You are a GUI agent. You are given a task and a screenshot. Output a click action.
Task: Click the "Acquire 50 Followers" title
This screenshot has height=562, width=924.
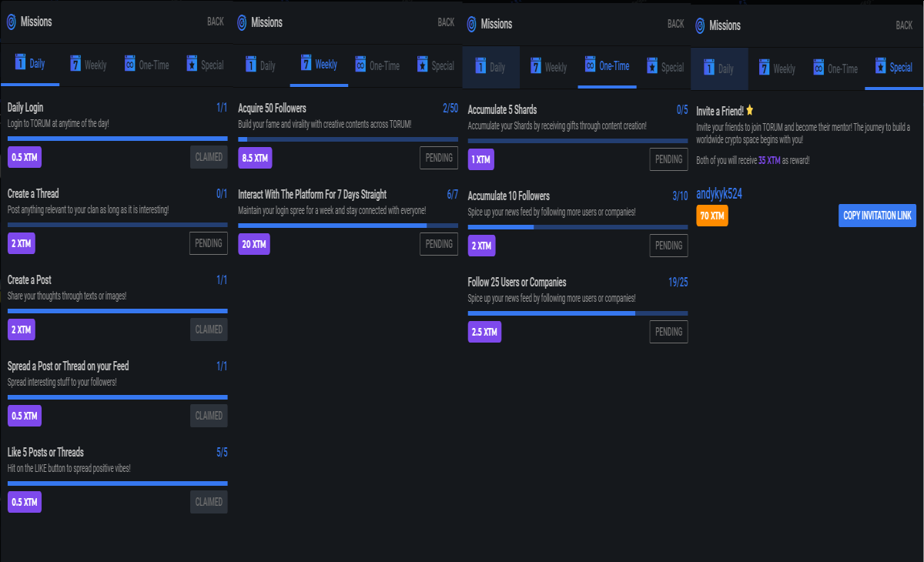pos(272,108)
